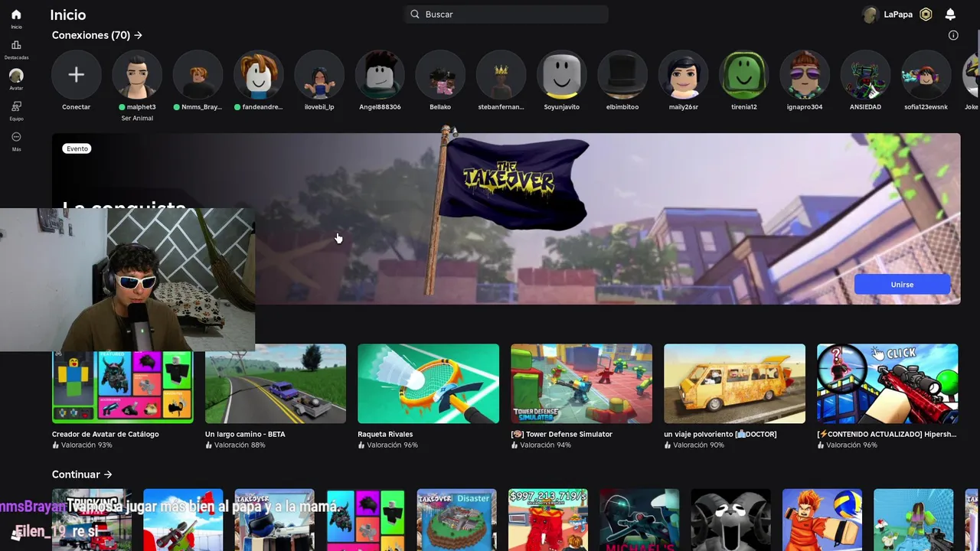The width and height of the screenshot is (980, 551).
Task: Open un viaje polvoriento thumbnail
Action: coord(734,383)
